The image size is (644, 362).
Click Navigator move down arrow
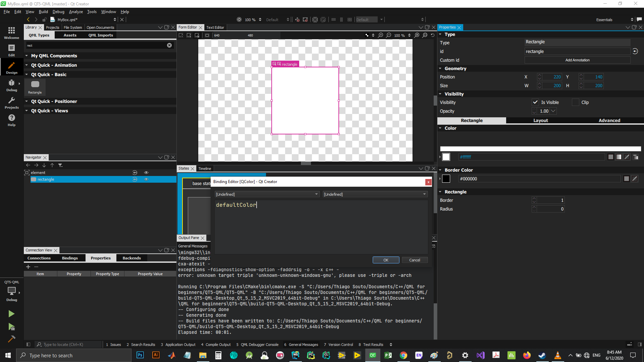(x=44, y=165)
